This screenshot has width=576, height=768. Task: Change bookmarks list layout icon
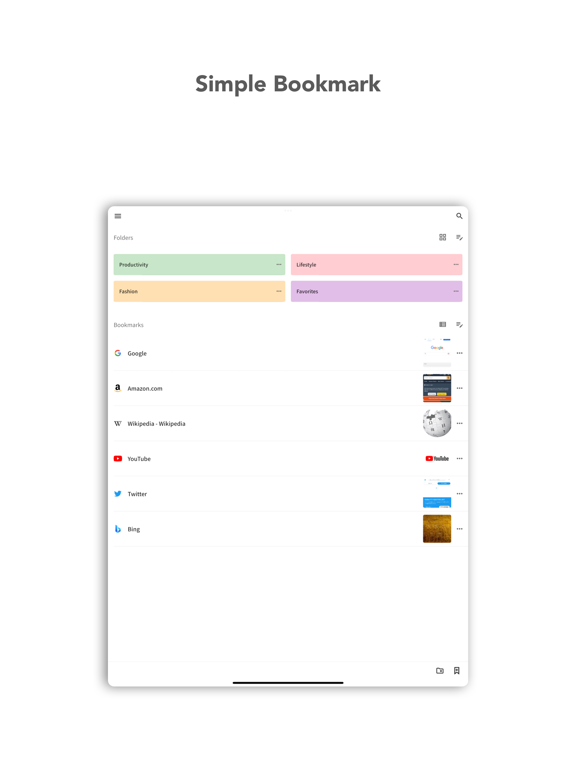(x=443, y=324)
